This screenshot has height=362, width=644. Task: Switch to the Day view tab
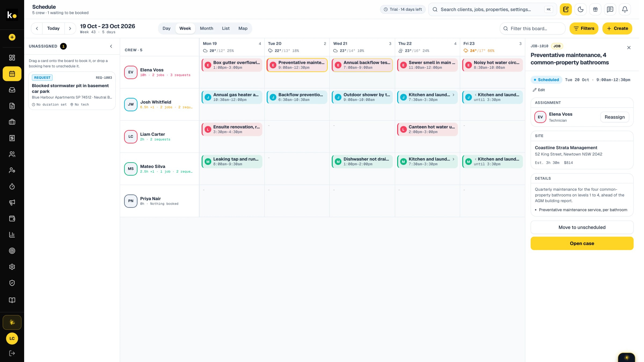point(166,28)
